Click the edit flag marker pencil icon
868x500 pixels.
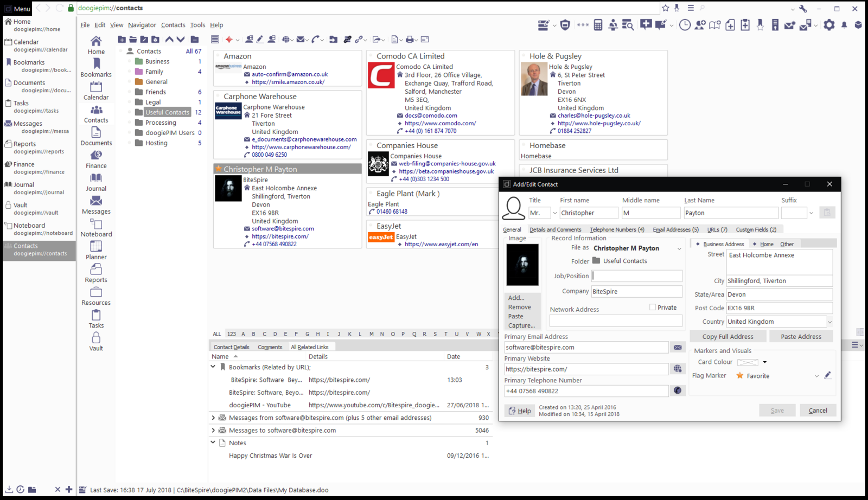tap(828, 375)
